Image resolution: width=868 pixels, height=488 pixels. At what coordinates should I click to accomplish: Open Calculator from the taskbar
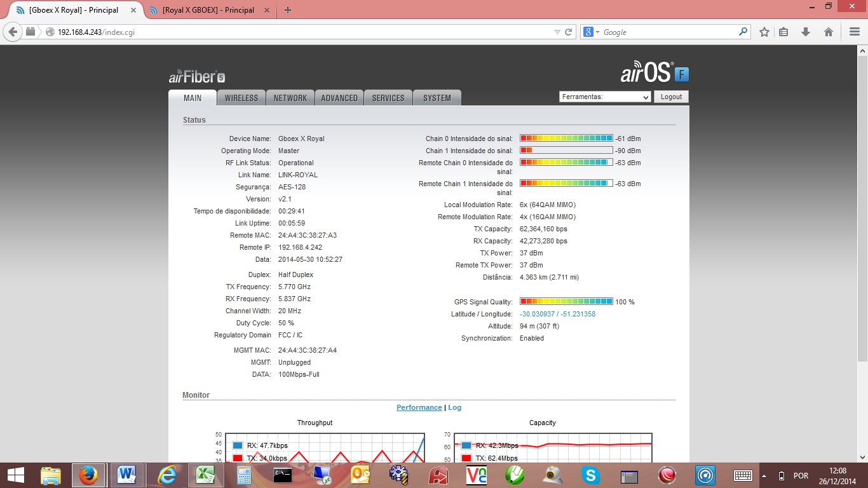point(244,475)
